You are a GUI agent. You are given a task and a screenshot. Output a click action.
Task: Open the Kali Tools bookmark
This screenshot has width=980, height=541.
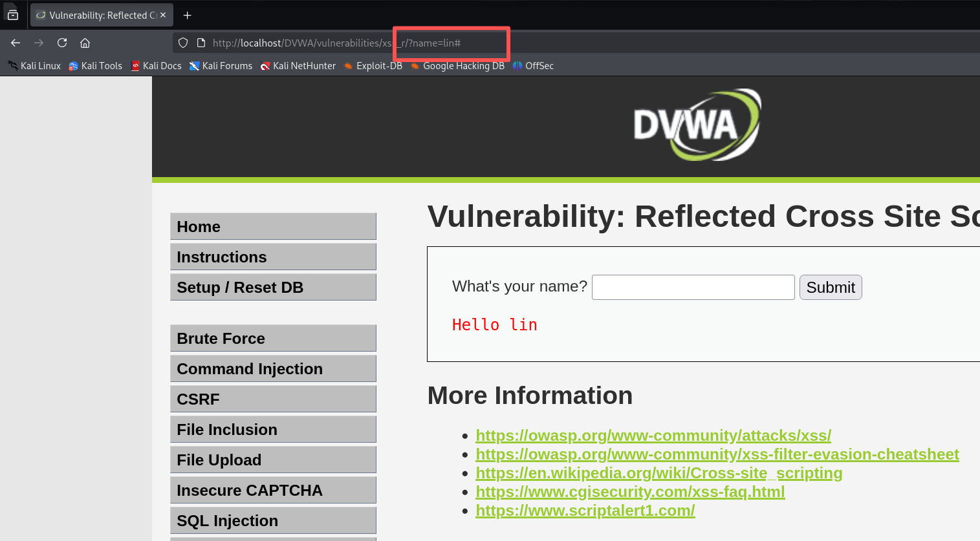95,66
